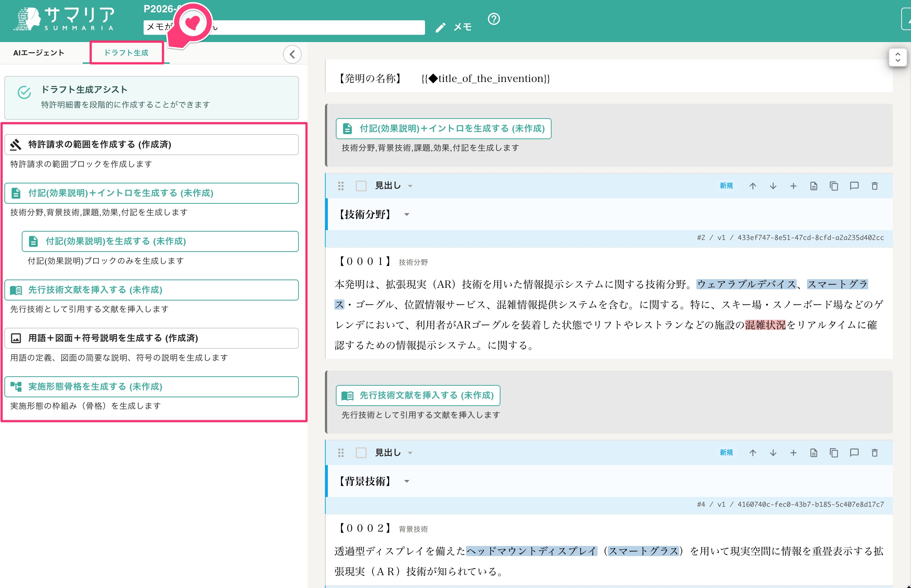
Task: Move 技術分野 block down with arrow
Action: tap(773, 186)
